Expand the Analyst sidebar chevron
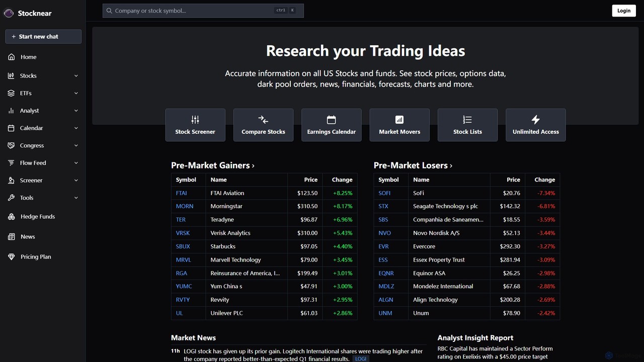This screenshot has height=362, width=644. [x=76, y=111]
